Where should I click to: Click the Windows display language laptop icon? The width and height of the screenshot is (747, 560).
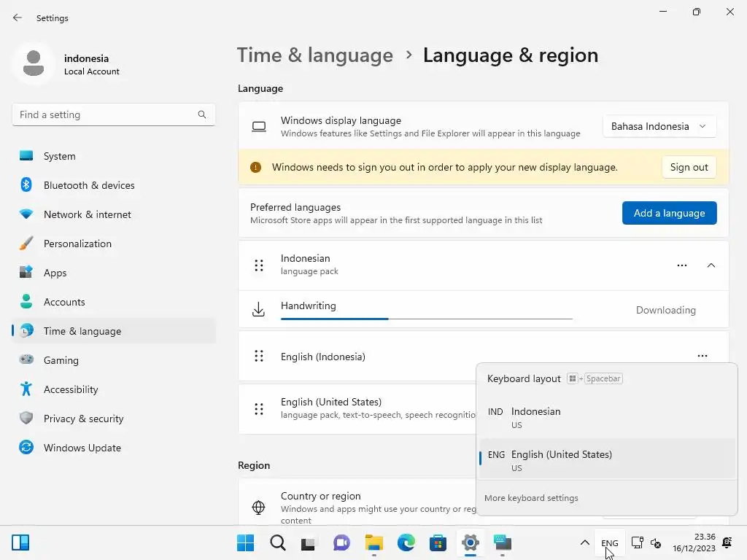259,126
